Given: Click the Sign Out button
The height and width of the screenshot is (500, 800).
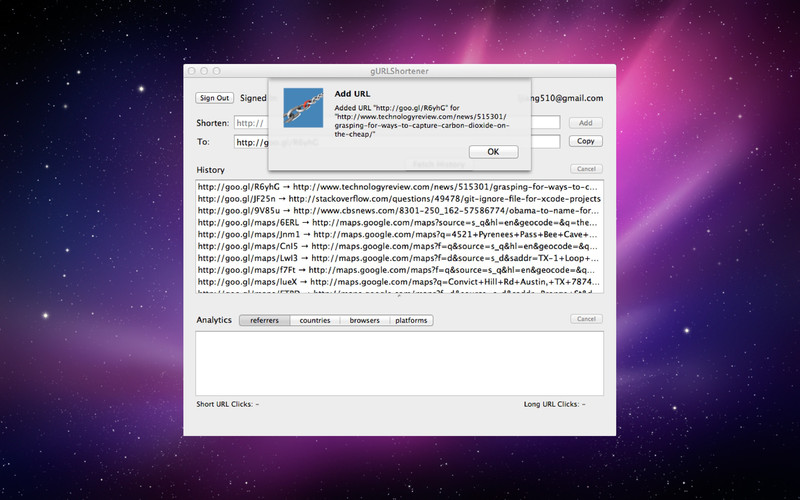Looking at the screenshot, I should (x=214, y=98).
